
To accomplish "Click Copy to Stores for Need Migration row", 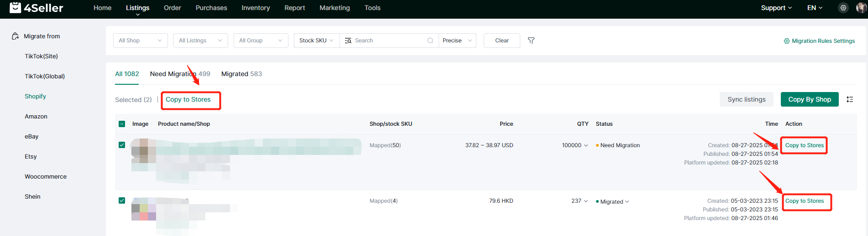I will 805,145.
